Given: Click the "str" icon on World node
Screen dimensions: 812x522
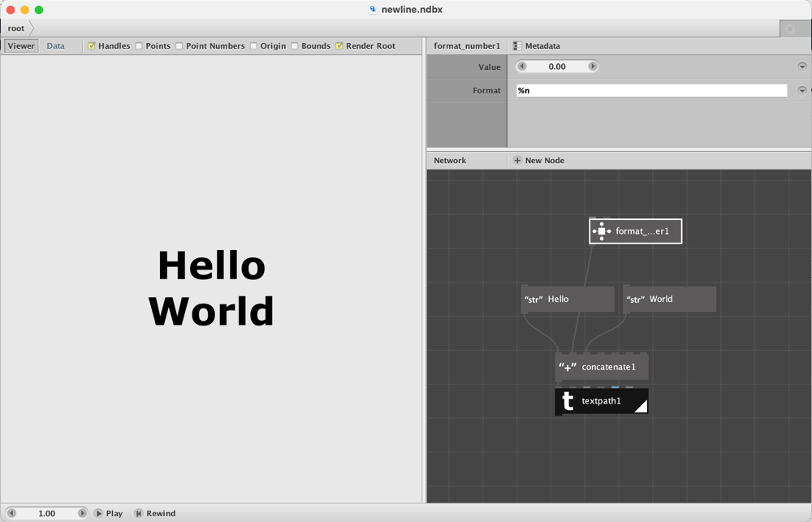Looking at the screenshot, I should point(636,300).
